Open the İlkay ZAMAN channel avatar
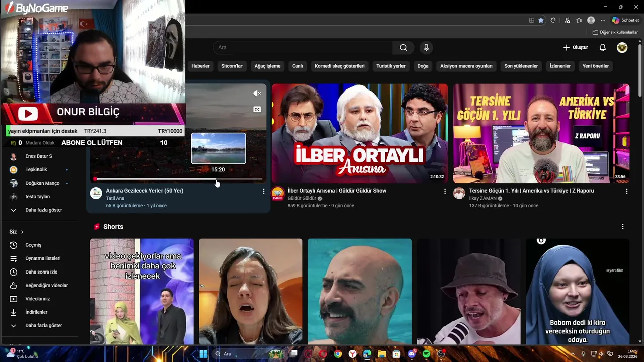This screenshot has height=362, width=644. point(459,193)
